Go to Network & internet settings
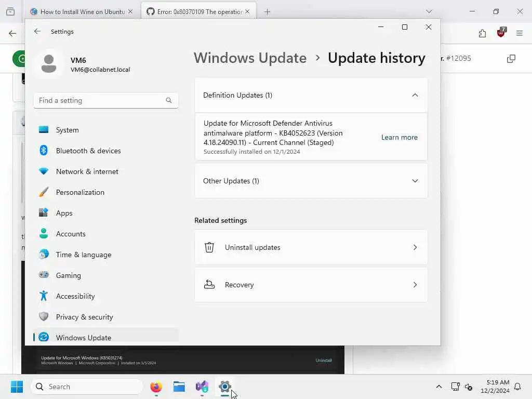Screen dimensions: 532x399 tap(105, 171)
